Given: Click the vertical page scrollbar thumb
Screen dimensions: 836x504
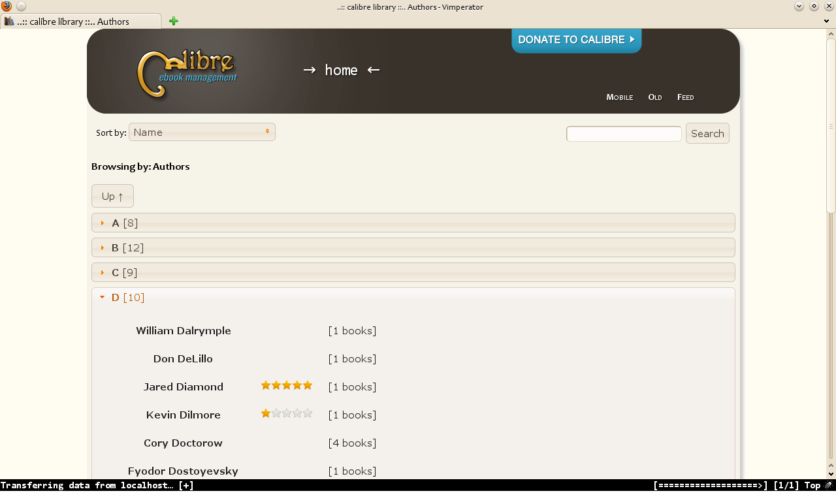Looking at the screenshot, I should click(831, 125).
